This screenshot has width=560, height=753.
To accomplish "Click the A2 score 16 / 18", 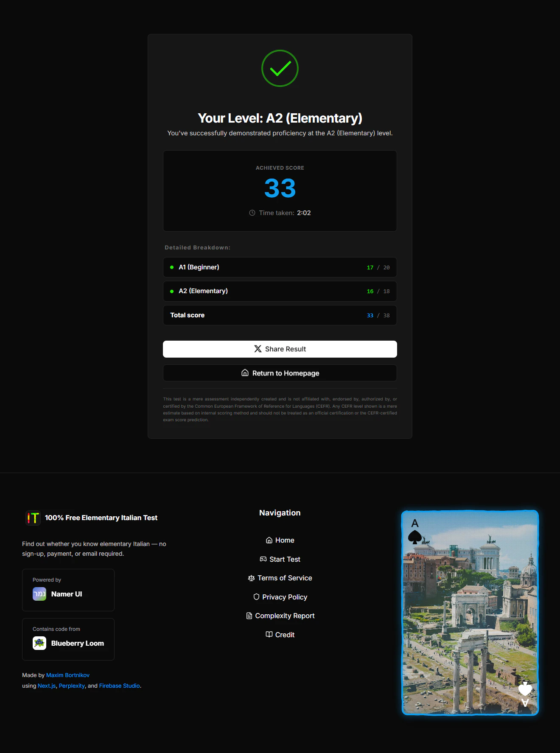I will 378,291.
